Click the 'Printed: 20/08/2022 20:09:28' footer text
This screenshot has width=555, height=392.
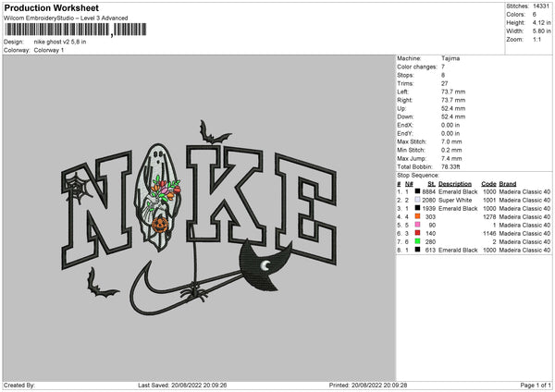click(x=368, y=386)
